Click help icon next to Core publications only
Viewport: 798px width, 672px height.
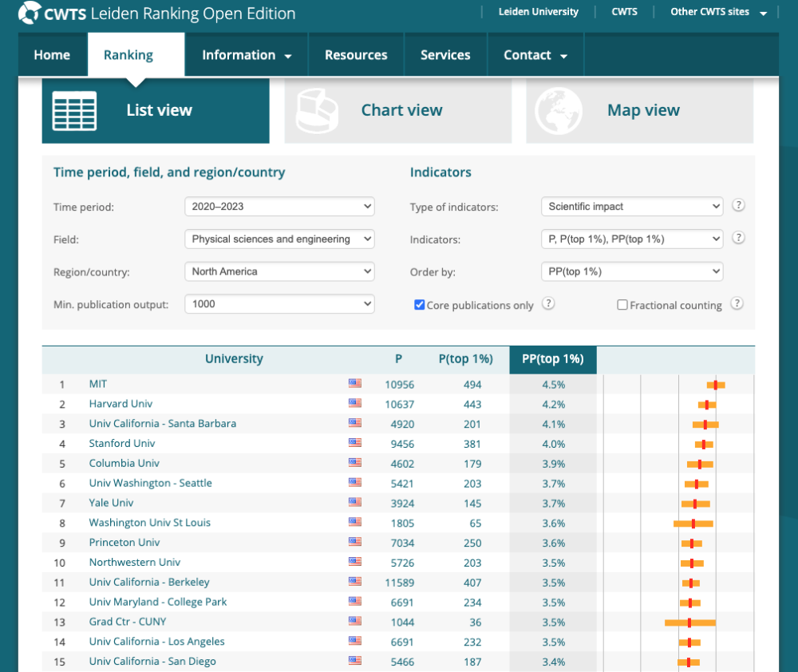click(548, 304)
